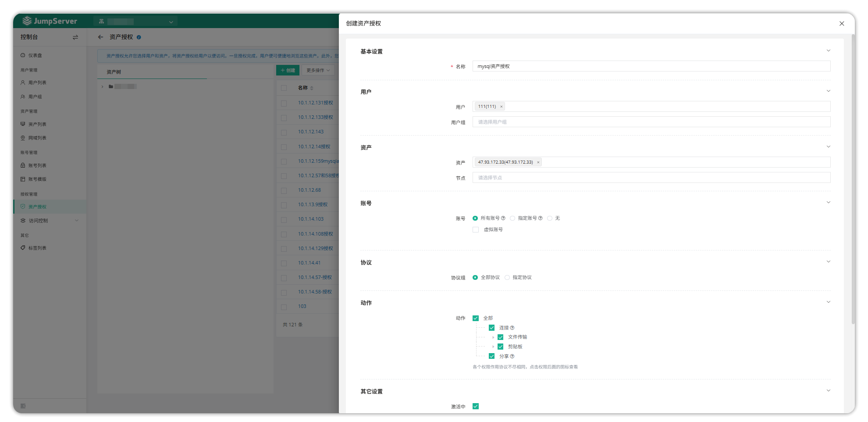Open 资产列表 in the sidebar
This screenshot has width=868, height=422.
pos(37,124)
